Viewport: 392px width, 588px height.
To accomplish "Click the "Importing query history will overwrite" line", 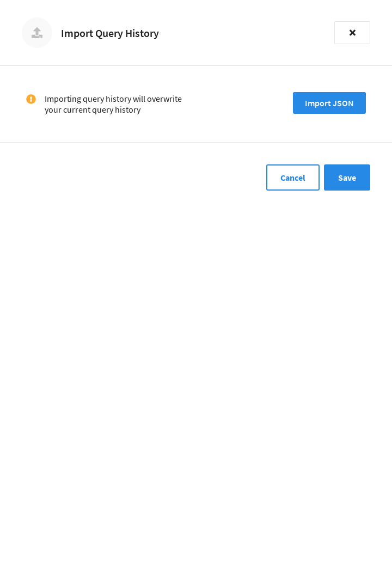I will (113, 99).
